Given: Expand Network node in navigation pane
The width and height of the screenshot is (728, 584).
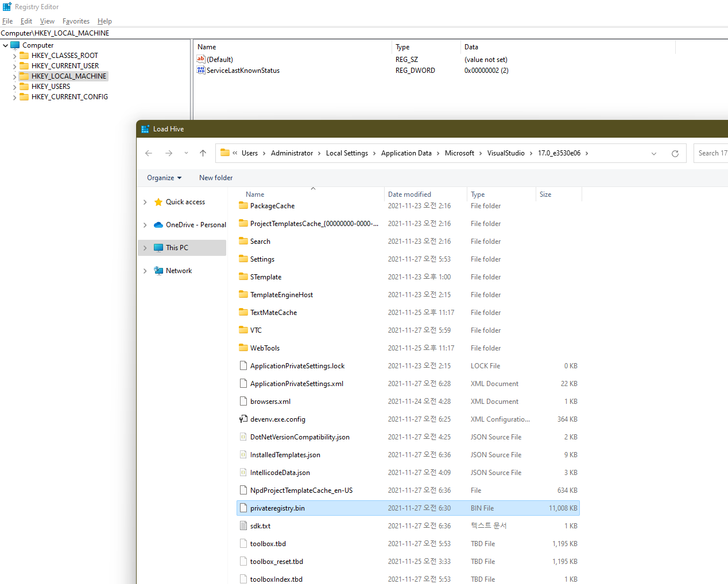Looking at the screenshot, I should [145, 271].
